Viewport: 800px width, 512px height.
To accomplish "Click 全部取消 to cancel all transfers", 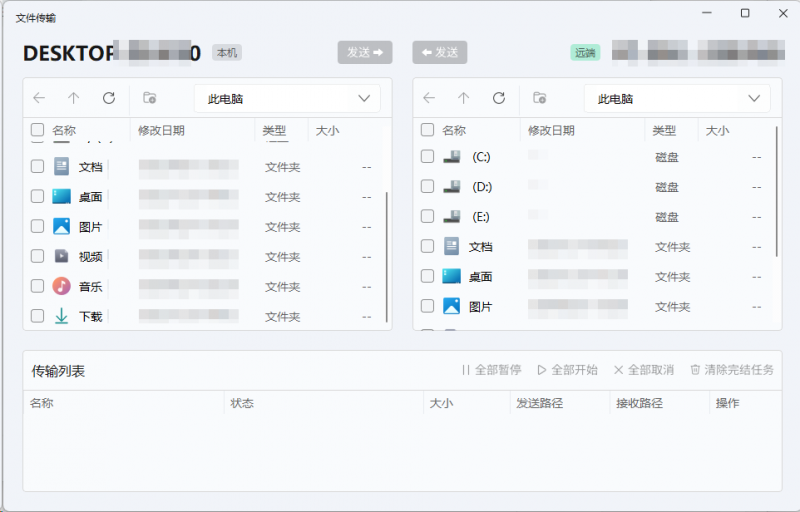I will click(x=644, y=370).
